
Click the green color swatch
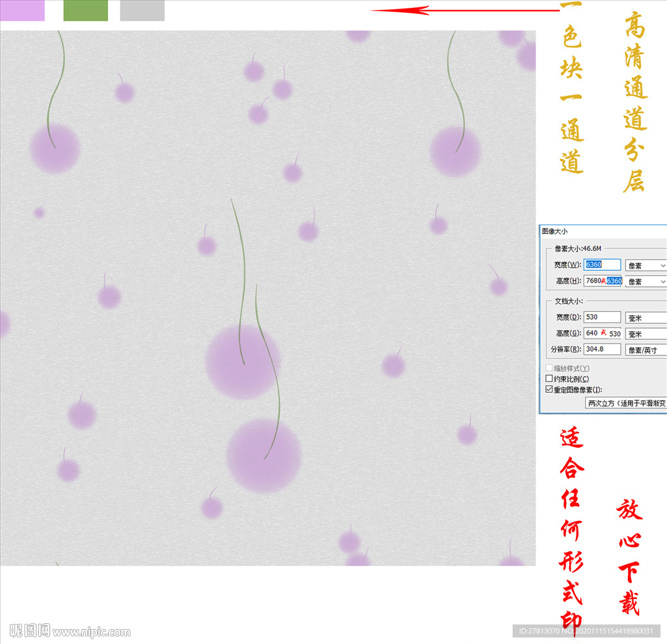[85, 10]
